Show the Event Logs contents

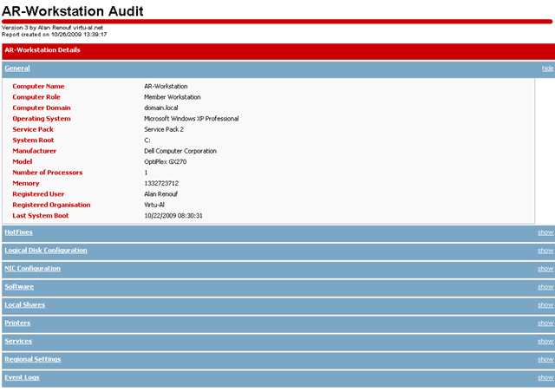[545, 377]
